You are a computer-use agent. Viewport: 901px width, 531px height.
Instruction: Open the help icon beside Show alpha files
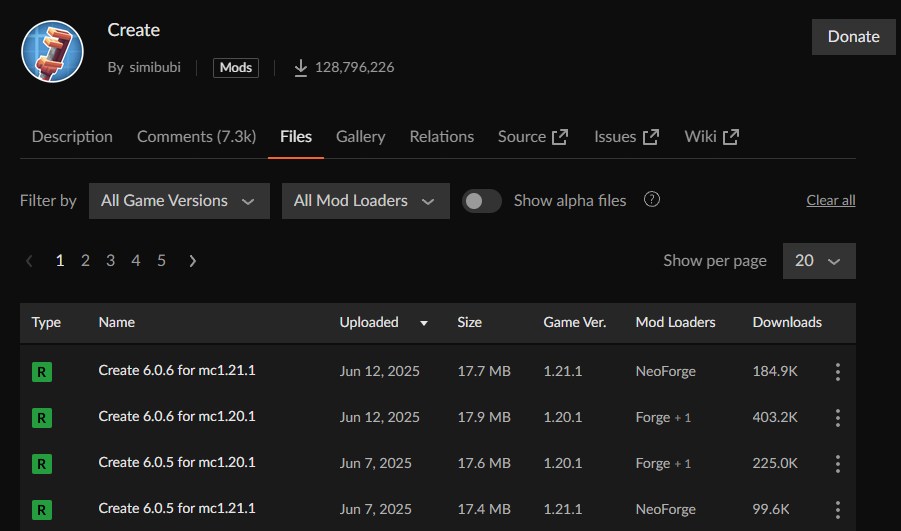[652, 199]
